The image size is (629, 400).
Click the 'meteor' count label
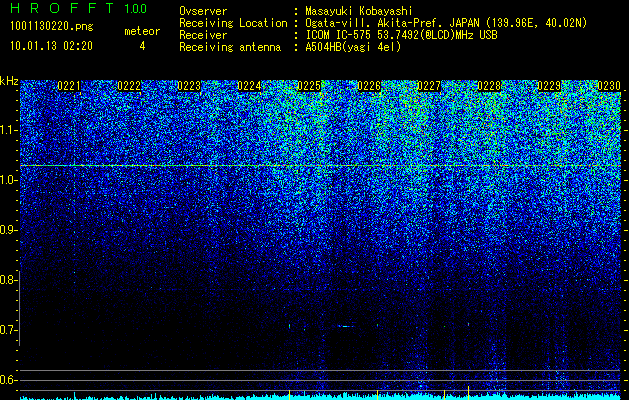[142, 31]
